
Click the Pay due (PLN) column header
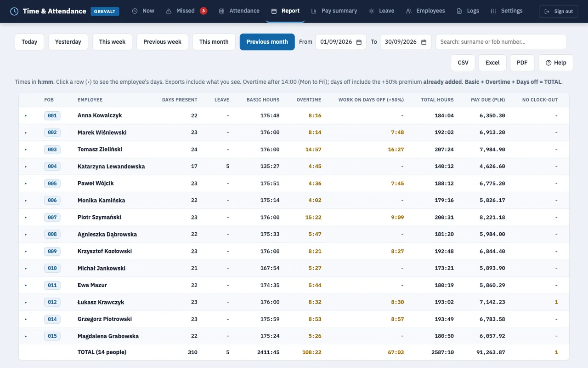[488, 100]
